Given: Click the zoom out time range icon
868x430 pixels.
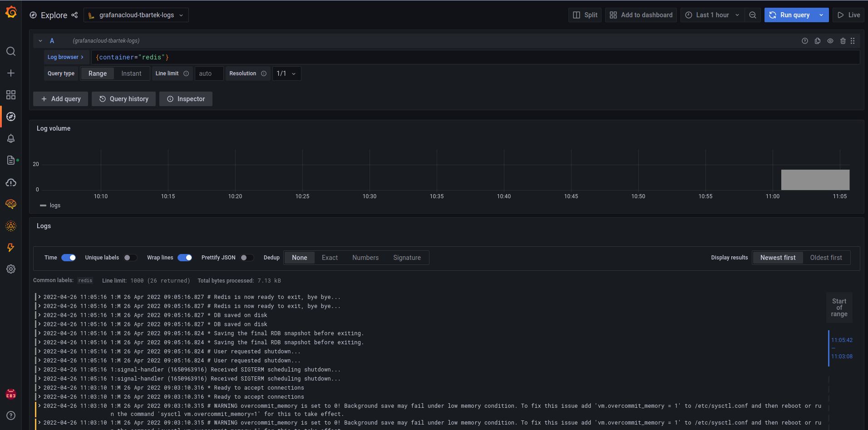Looking at the screenshot, I should (753, 15).
